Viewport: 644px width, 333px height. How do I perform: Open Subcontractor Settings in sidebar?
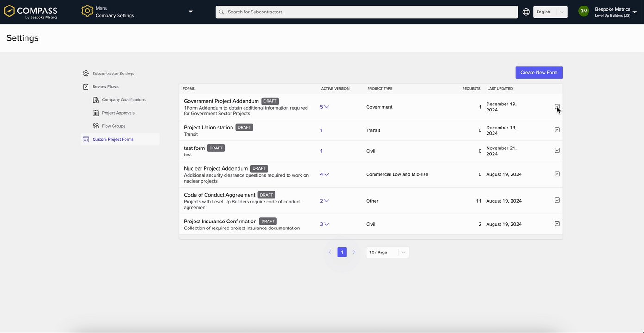113,74
